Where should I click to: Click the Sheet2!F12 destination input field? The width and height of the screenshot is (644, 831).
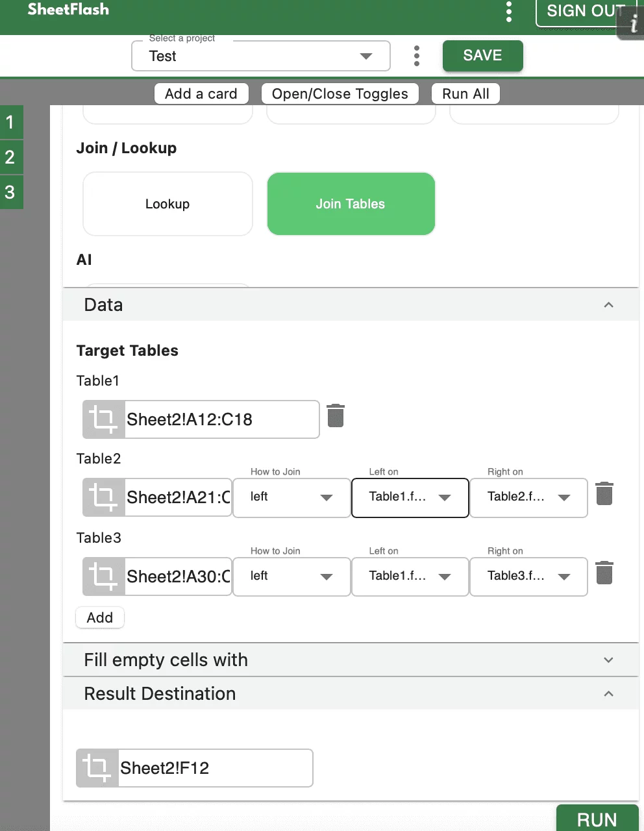pyautogui.click(x=214, y=768)
